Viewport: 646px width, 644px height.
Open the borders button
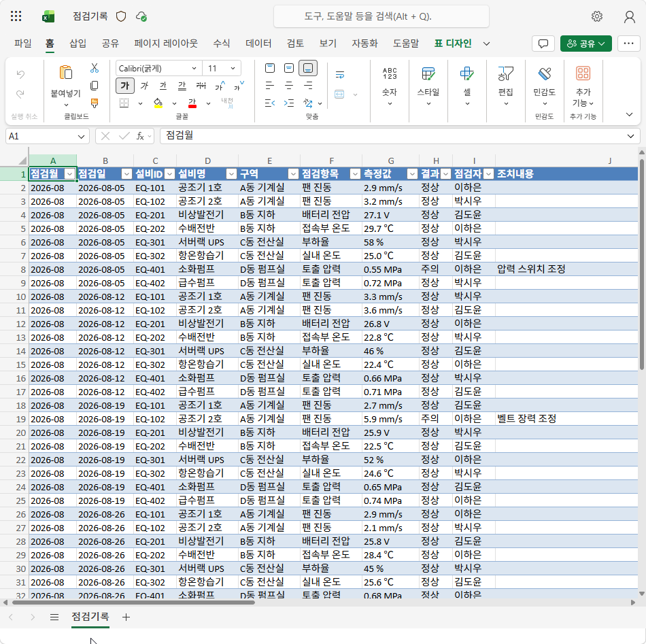(124, 103)
